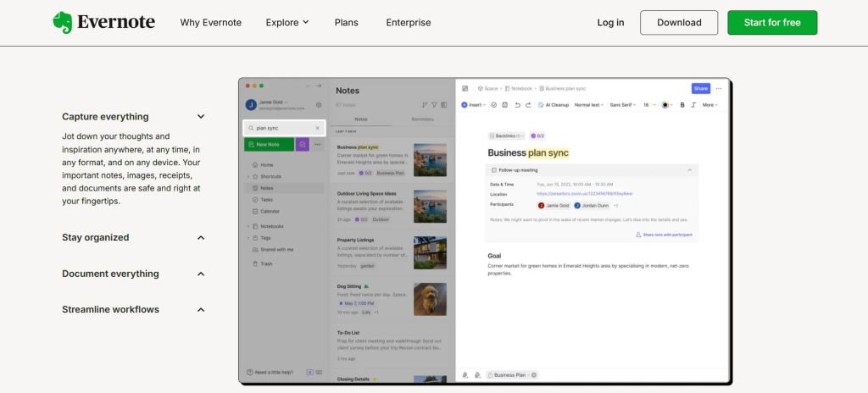Click the expand note icon left of the Space breadcrumb
868x393 pixels.
(x=465, y=89)
